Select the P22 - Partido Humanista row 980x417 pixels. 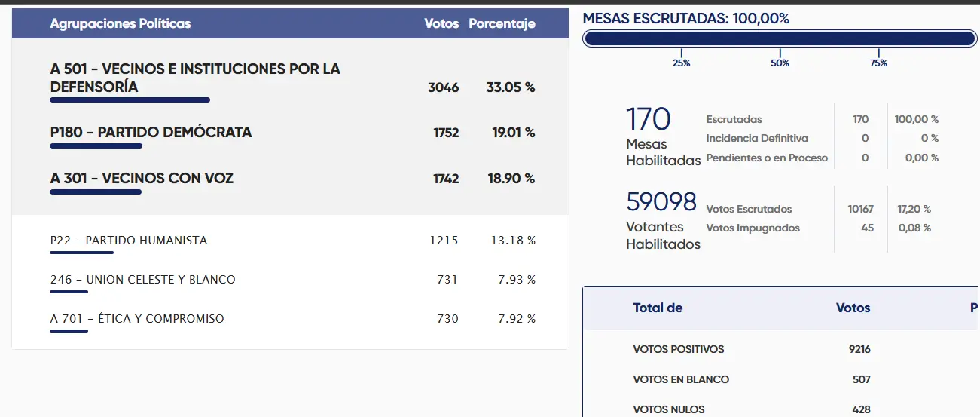tap(129, 241)
